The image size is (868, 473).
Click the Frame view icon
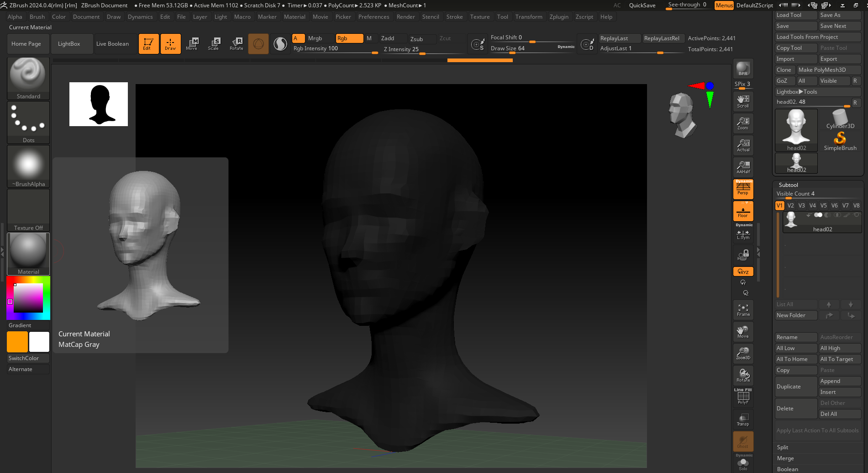click(743, 310)
